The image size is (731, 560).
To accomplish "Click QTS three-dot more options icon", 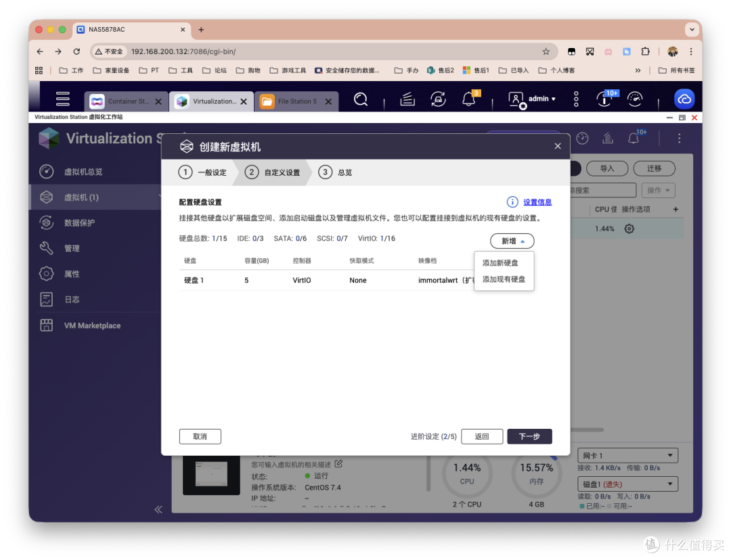I will [x=576, y=99].
